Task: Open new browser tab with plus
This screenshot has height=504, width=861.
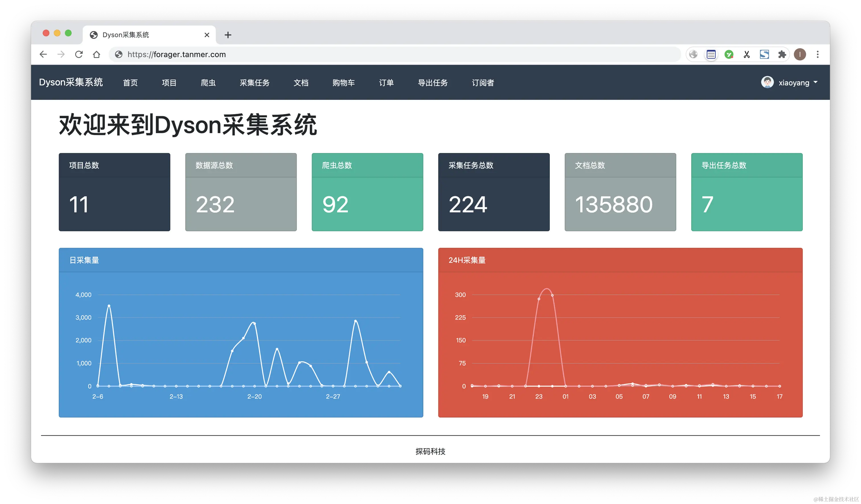Action: click(x=228, y=35)
